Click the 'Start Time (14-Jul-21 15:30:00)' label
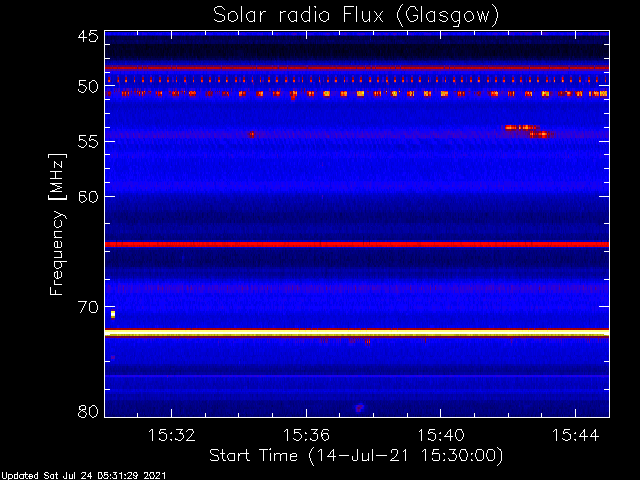The height and width of the screenshot is (480, 640). (356, 456)
